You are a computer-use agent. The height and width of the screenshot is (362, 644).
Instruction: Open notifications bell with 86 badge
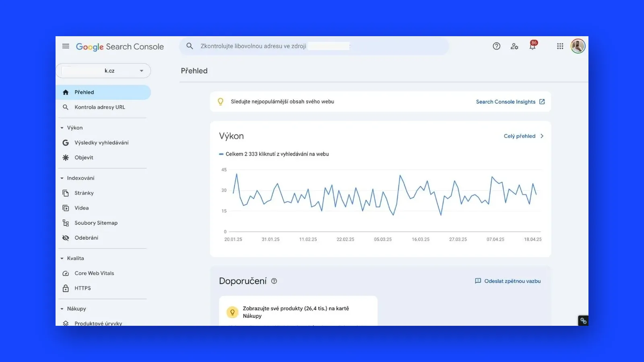[533, 45]
